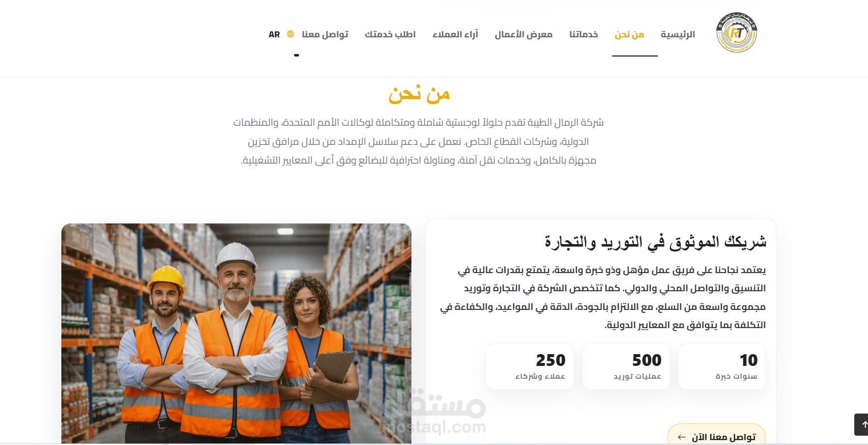Click the من نحن page heading
This screenshot has width=868, height=445.
[x=419, y=94]
